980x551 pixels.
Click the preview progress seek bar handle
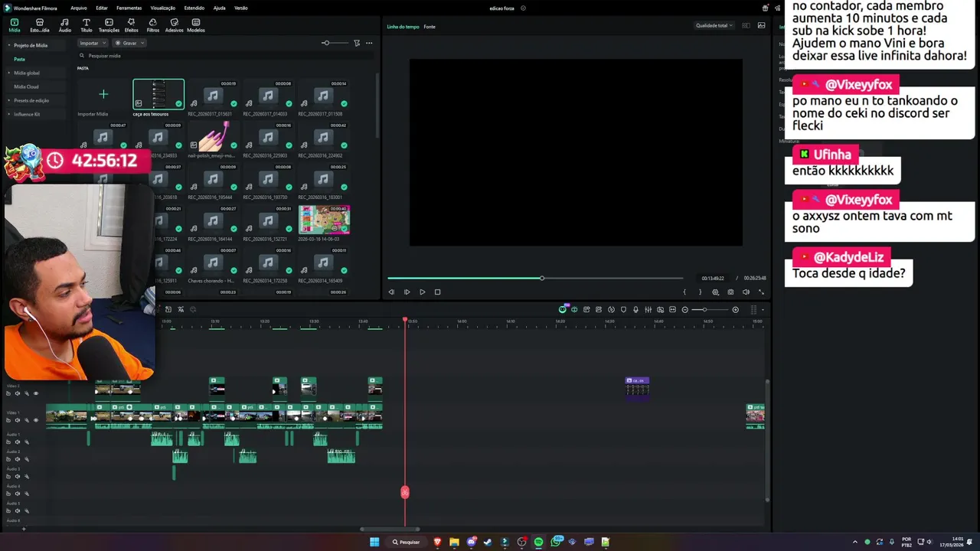click(x=542, y=278)
